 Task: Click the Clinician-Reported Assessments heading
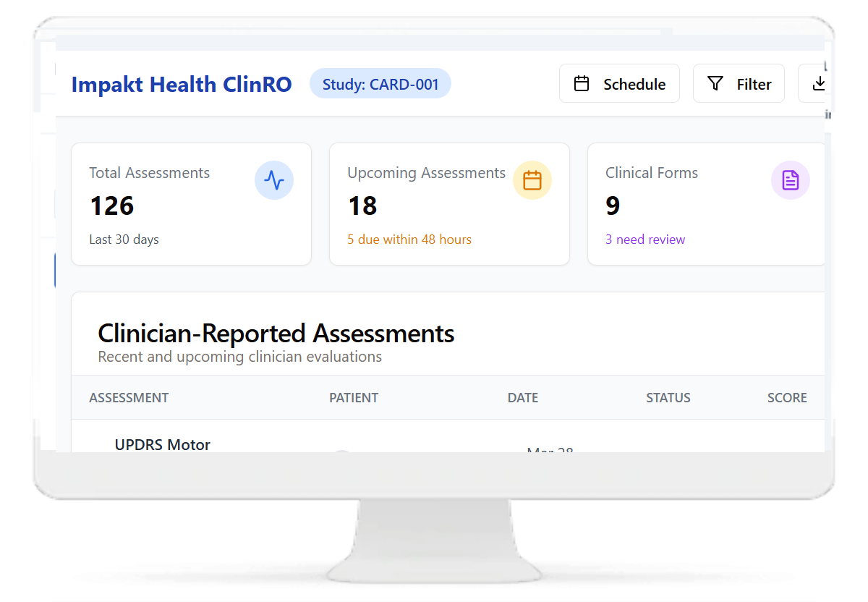(x=276, y=334)
